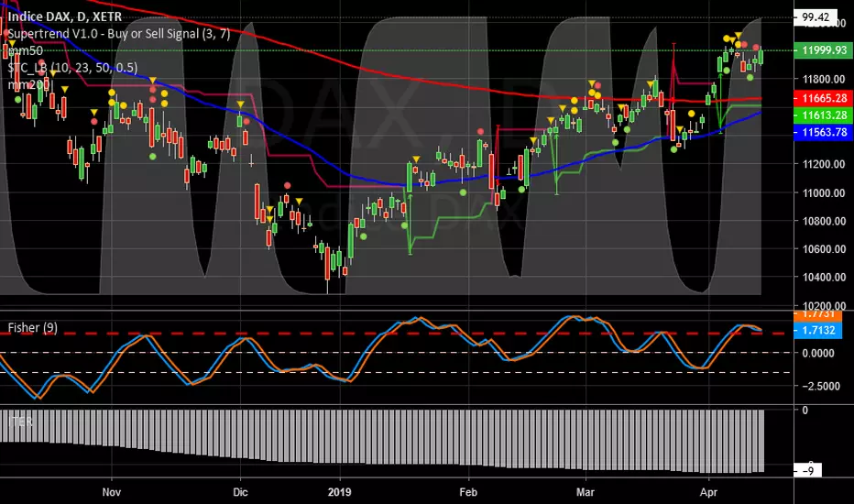Click the Nov date on time axis
The height and width of the screenshot is (504, 854).
111,492
